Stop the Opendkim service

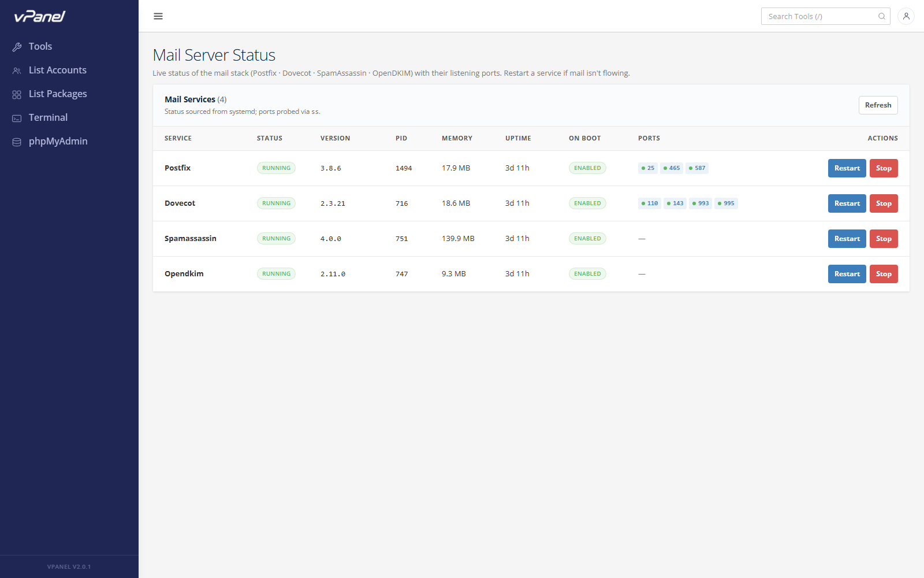click(884, 274)
